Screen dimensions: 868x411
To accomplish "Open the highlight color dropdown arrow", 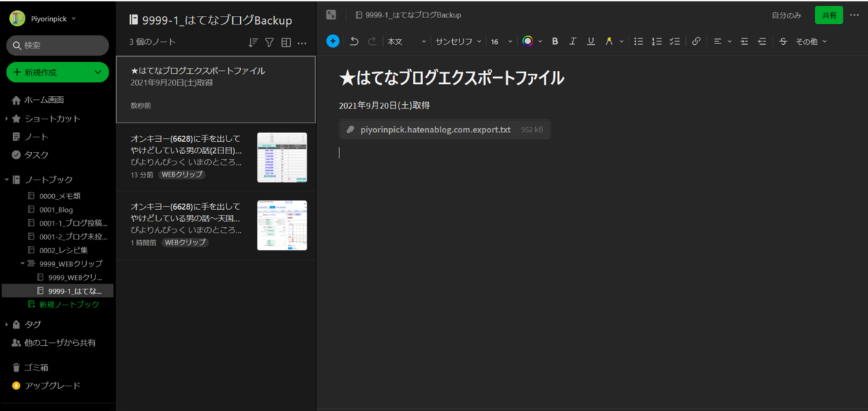I will click(x=621, y=41).
